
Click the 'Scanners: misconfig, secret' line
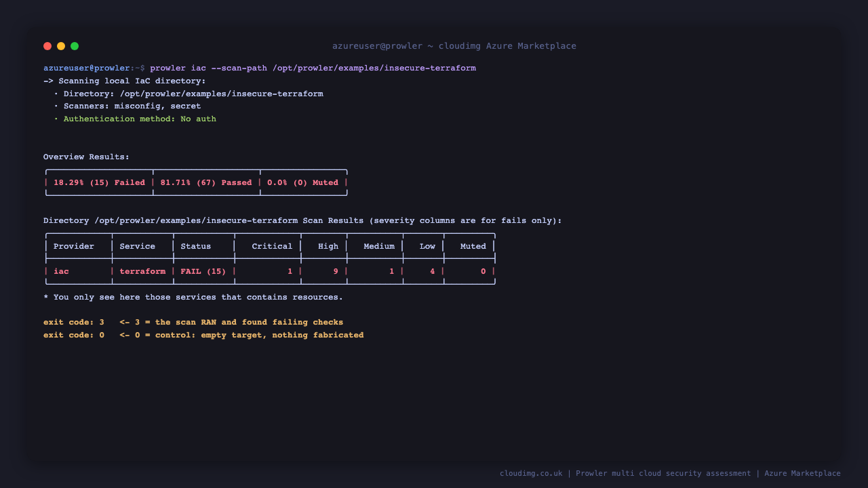tap(127, 106)
